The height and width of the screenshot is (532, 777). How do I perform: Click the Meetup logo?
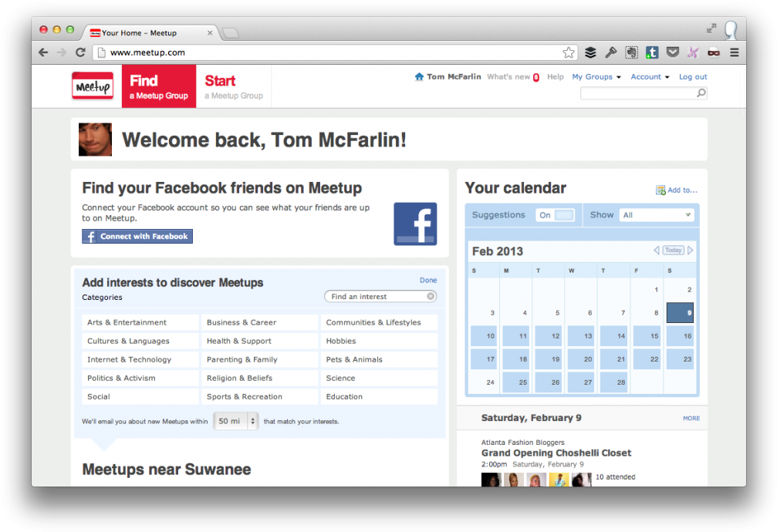93,86
